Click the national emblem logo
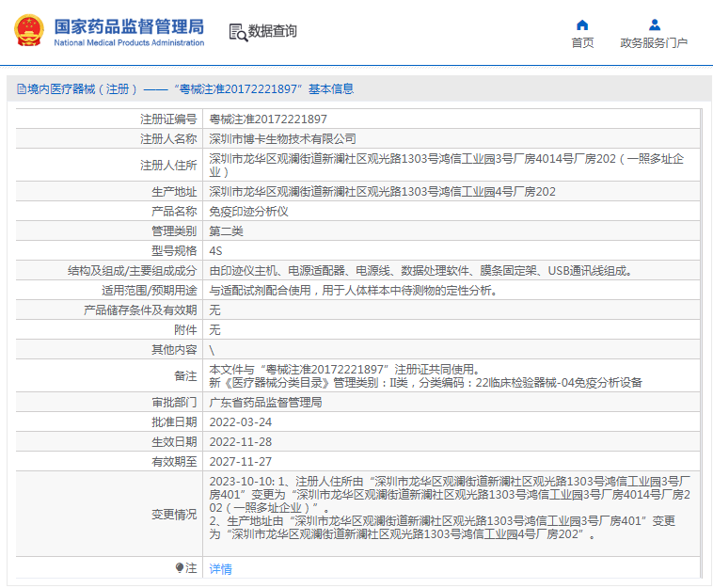 pos(29,31)
